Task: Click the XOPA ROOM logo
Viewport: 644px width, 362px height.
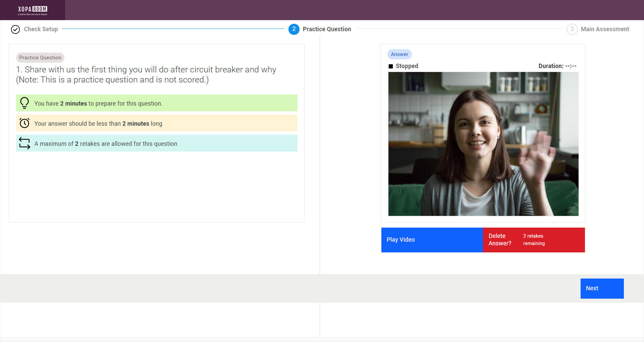Action: (33, 10)
